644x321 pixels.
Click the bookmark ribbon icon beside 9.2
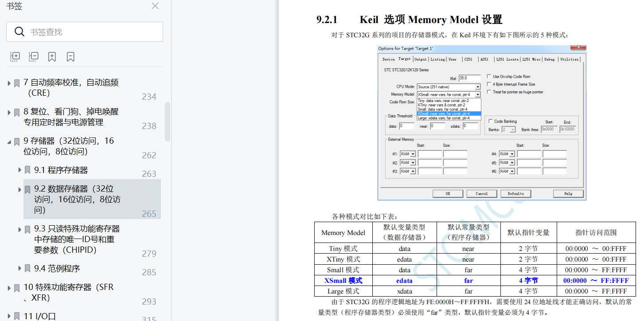27,189
